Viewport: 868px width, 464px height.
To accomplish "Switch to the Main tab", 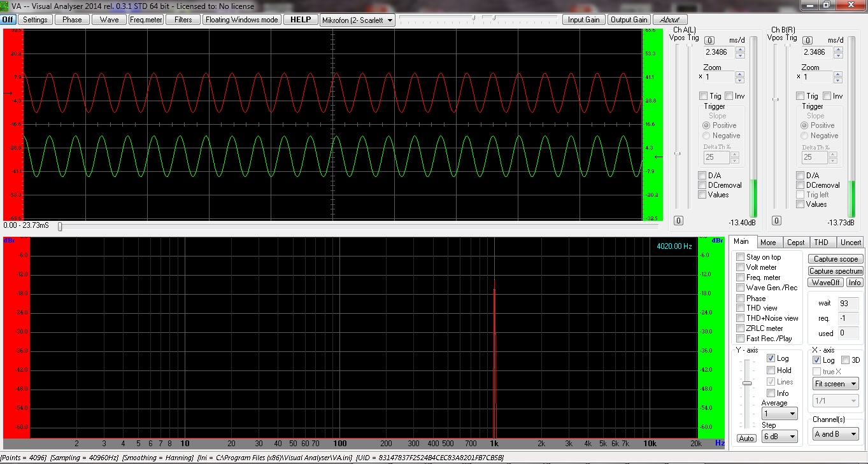I will (x=743, y=242).
